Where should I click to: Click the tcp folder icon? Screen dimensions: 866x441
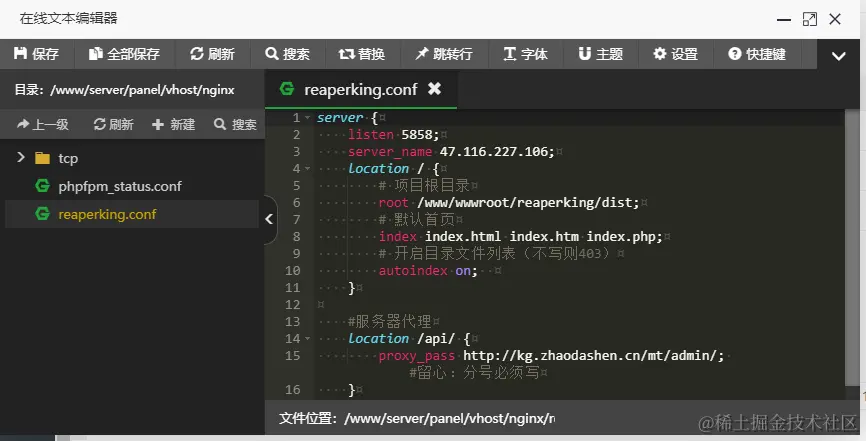point(43,159)
